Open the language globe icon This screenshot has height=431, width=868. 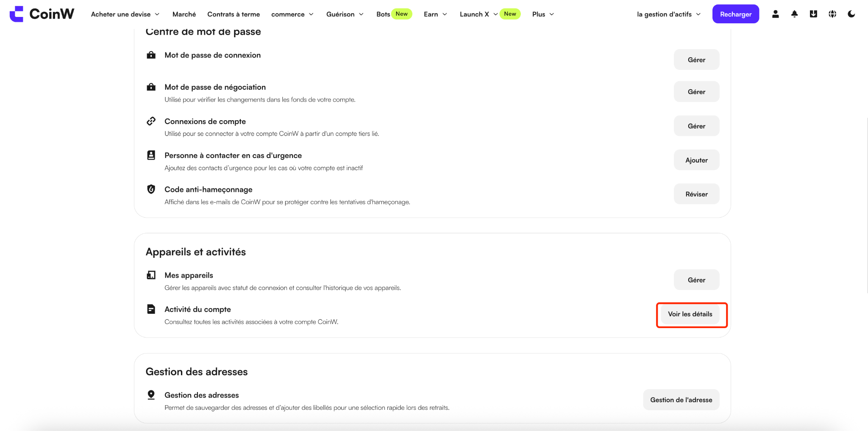832,14
